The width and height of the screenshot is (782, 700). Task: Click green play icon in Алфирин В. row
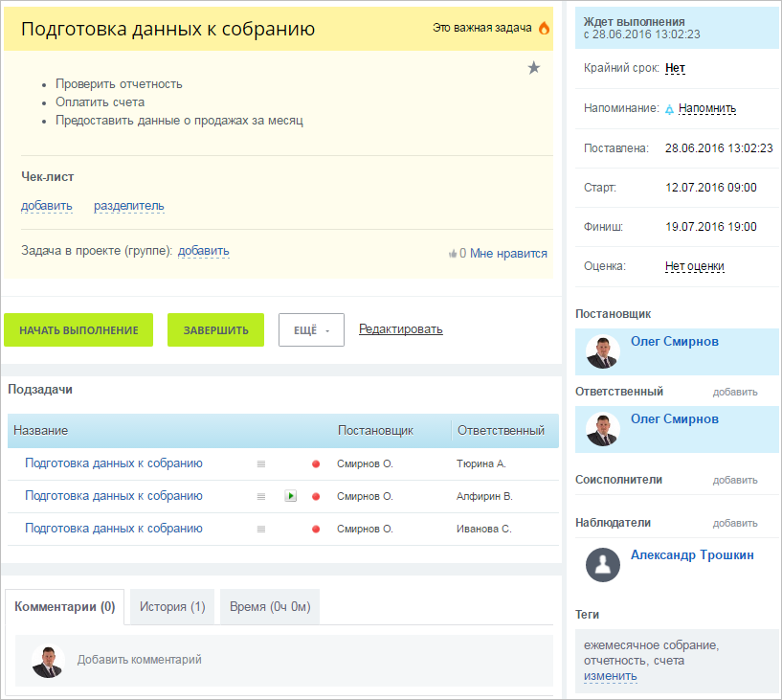290,496
